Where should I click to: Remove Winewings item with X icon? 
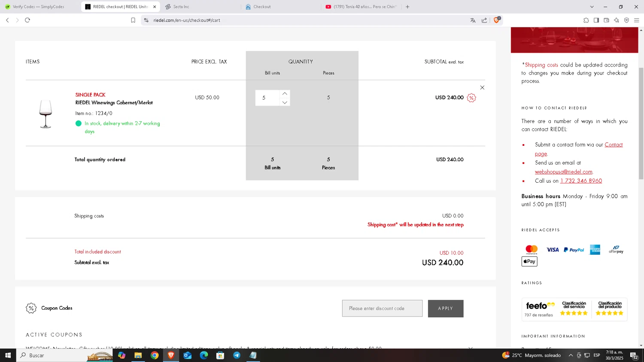[482, 87]
